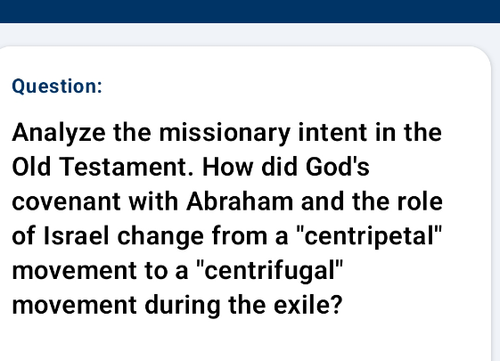Select the phrase "Old Testament"
The width and height of the screenshot is (500, 361).
pos(102,167)
